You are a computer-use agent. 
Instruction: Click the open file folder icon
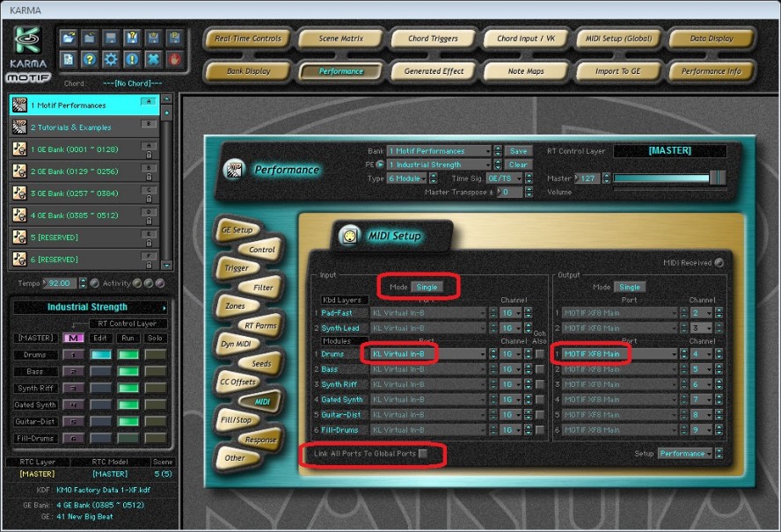69,38
